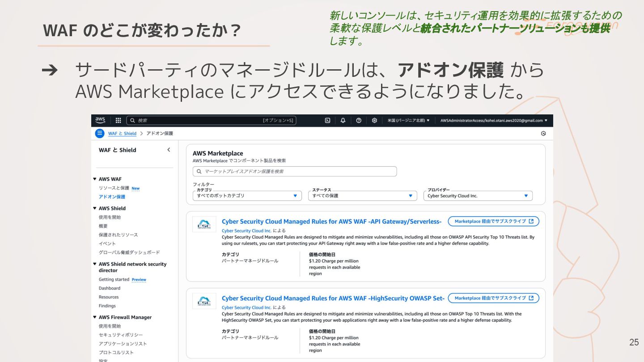Screen dimensions: 644x362
Task: Open Findings in the sidebar
Action: 107,306
